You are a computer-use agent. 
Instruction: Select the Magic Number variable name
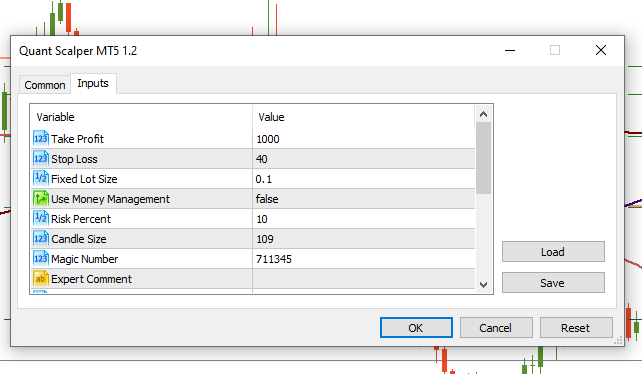(84, 259)
